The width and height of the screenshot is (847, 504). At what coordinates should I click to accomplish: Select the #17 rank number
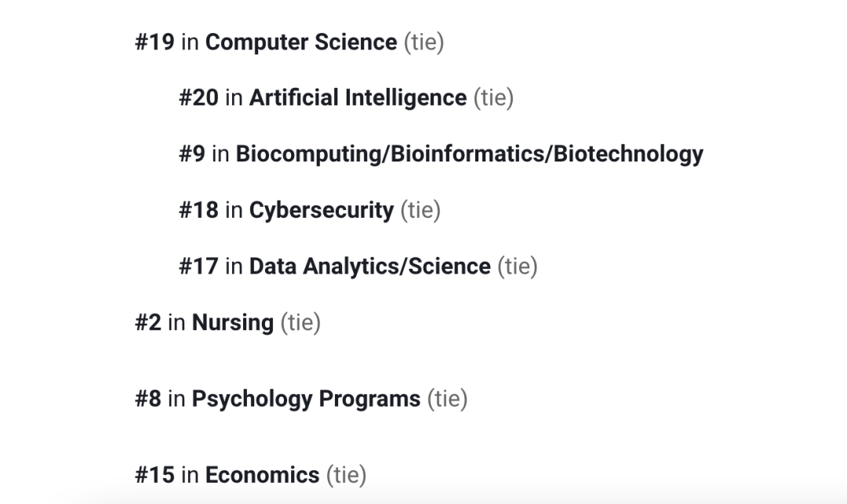point(198,267)
